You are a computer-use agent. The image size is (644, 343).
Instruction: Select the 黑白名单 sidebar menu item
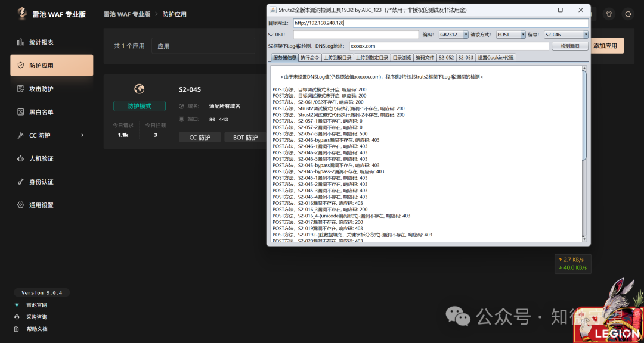coord(52,112)
